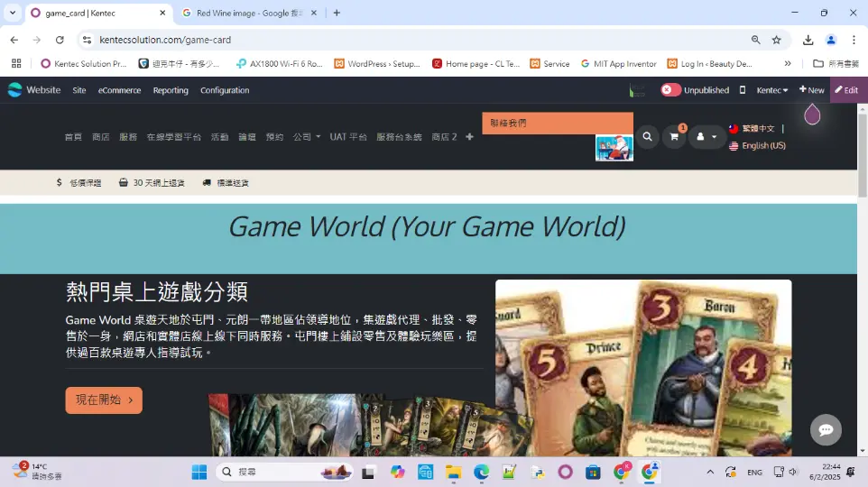Switch language to 繁體中文
The width and height of the screenshot is (868, 487).
[752, 128]
